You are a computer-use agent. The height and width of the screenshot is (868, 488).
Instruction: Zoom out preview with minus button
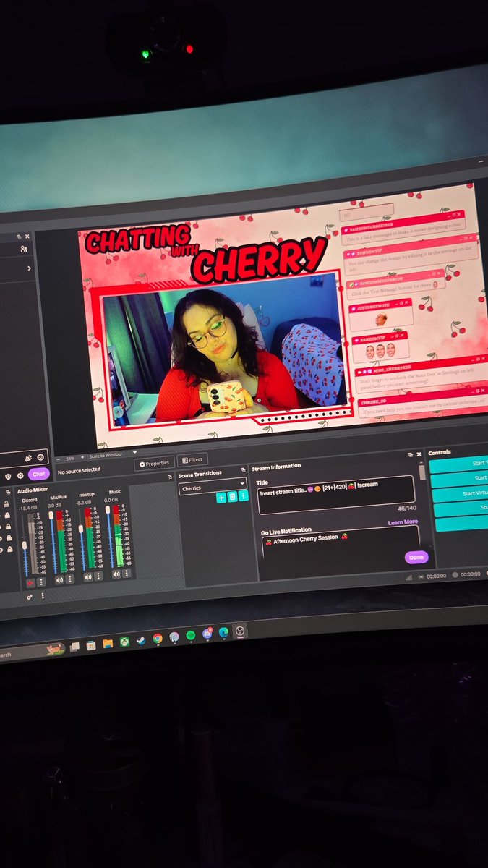[x=59, y=459]
